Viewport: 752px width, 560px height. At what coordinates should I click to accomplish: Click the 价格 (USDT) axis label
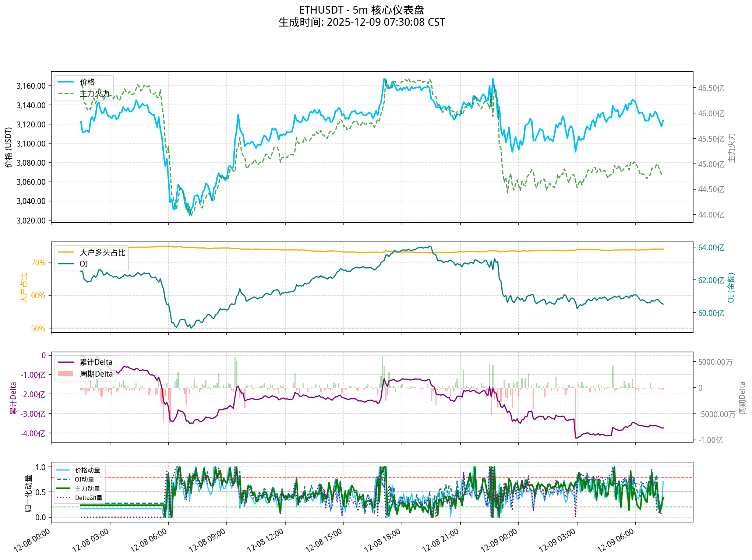9,147
